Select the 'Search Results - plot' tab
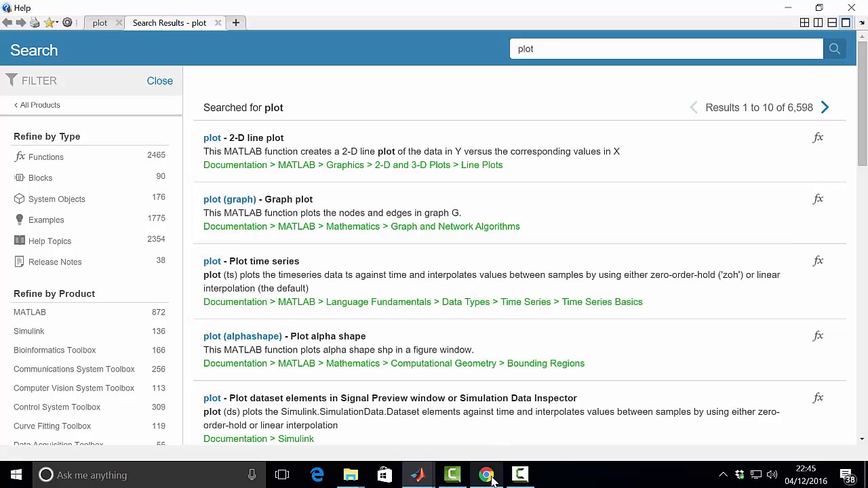 point(170,22)
